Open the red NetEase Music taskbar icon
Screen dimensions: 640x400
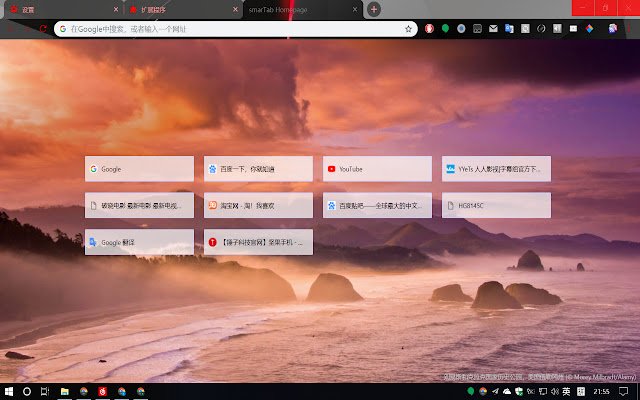(102, 391)
